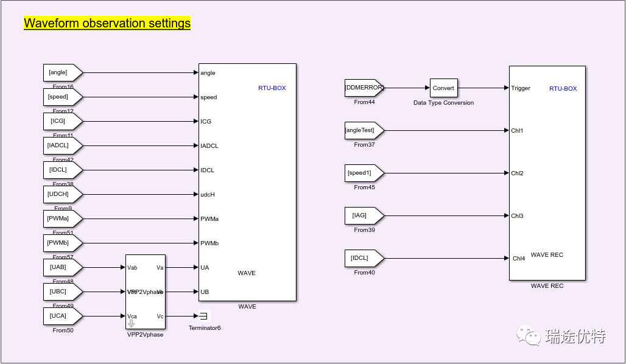Click the [ICG] From11 block
This screenshot has height=364, width=626.
(x=61, y=121)
